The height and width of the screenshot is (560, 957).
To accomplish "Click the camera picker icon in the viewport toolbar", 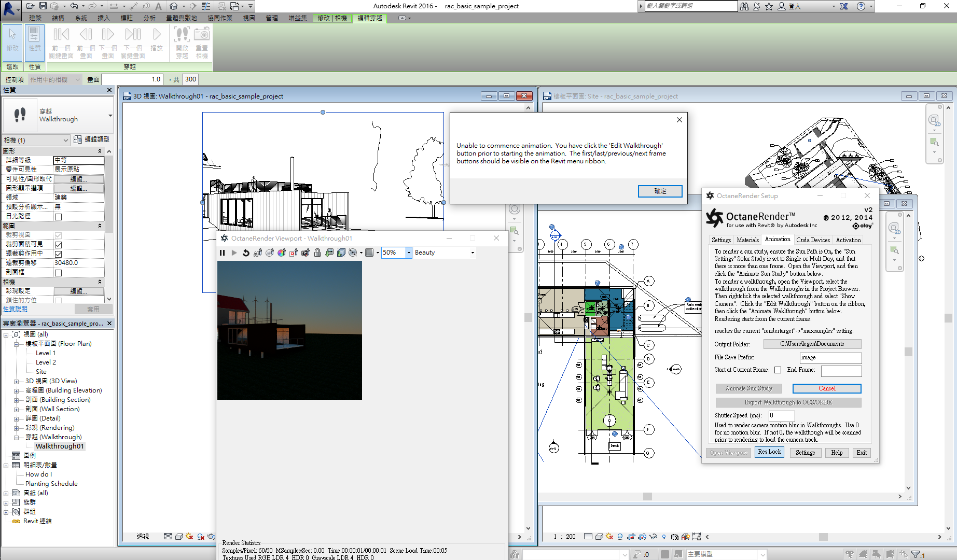I will pos(306,253).
